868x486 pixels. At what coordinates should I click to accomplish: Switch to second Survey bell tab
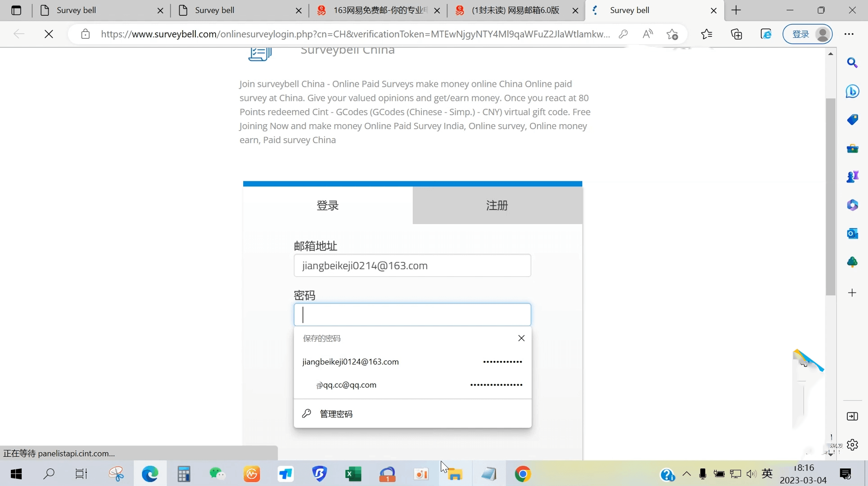coord(240,10)
